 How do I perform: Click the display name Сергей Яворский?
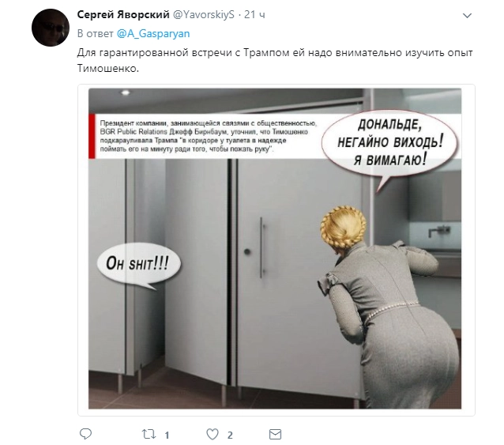tap(123, 14)
